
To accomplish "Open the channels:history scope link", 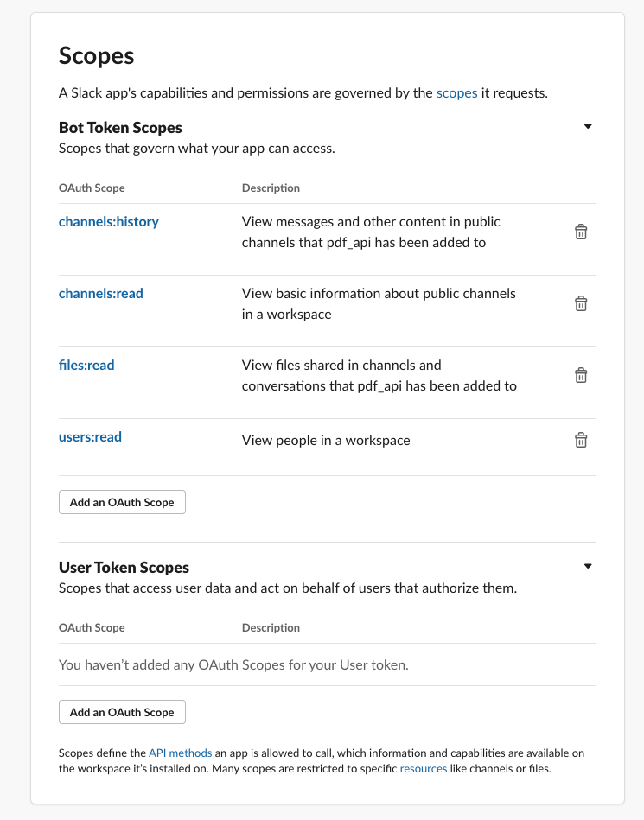I will point(109,222).
